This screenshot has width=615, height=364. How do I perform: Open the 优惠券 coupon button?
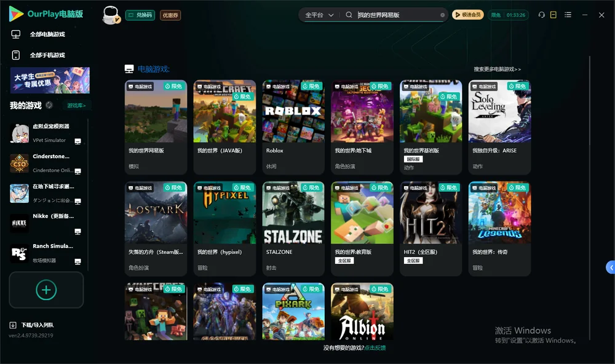170,15
